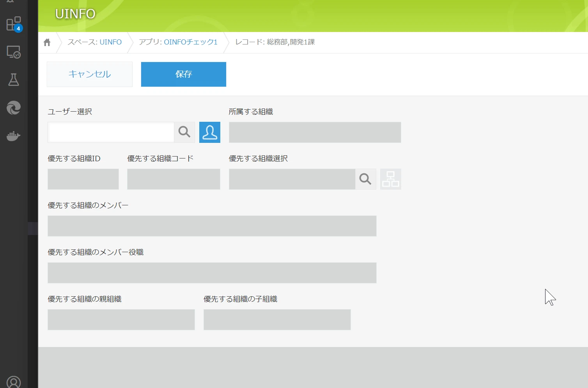Open the Docker whale sidebar icon

point(14,136)
